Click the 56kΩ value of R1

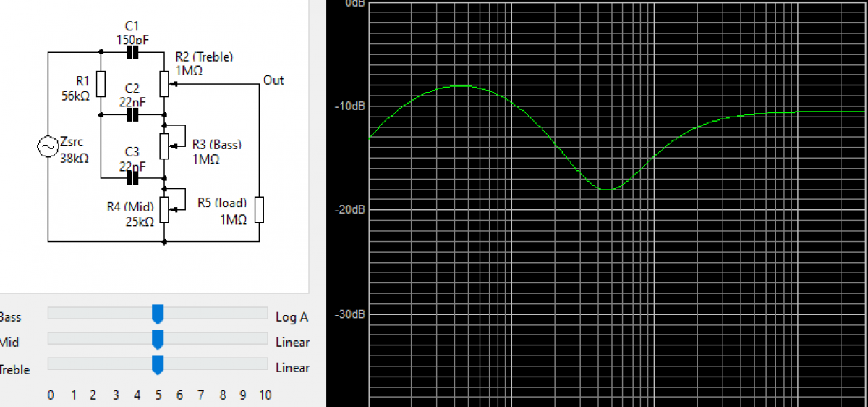pos(76,95)
